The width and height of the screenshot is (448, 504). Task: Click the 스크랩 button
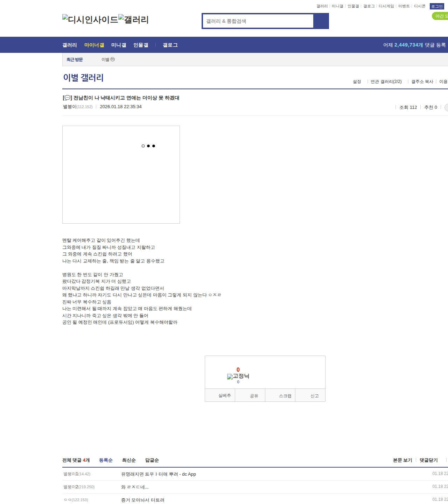280,395
